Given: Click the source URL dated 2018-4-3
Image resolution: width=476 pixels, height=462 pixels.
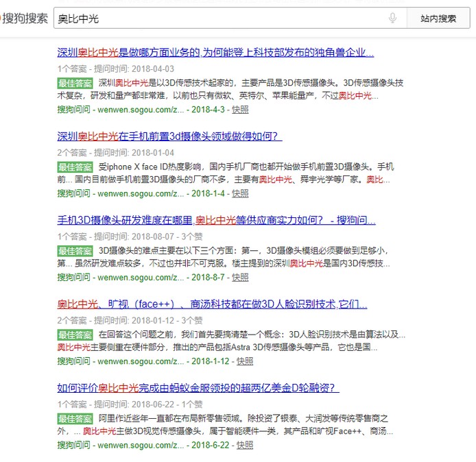Looking at the screenshot, I should coord(141,110).
